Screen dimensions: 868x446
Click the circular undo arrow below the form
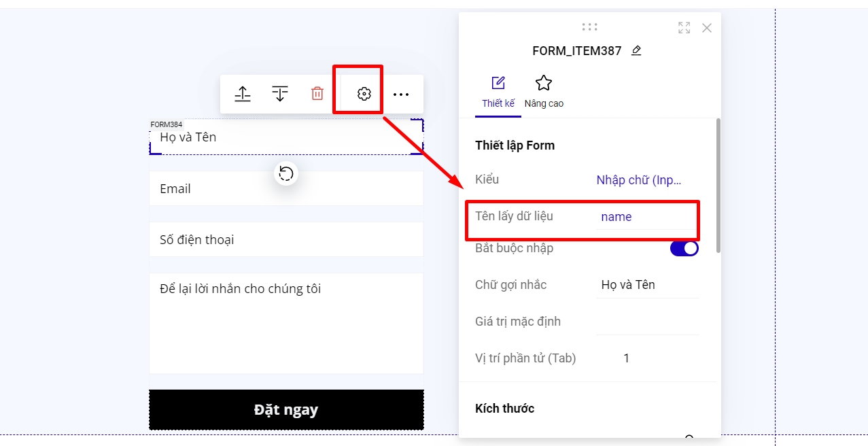pyautogui.click(x=286, y=174)
